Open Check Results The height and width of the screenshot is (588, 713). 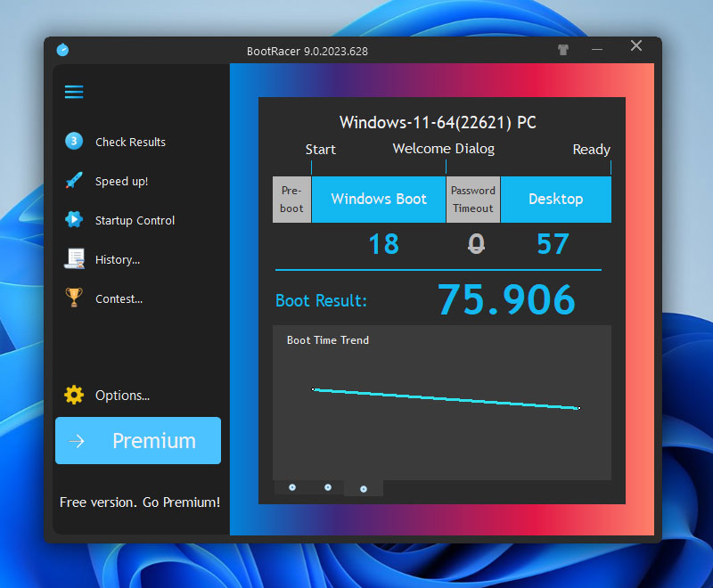pyautogui.click(x=130, y=143)
